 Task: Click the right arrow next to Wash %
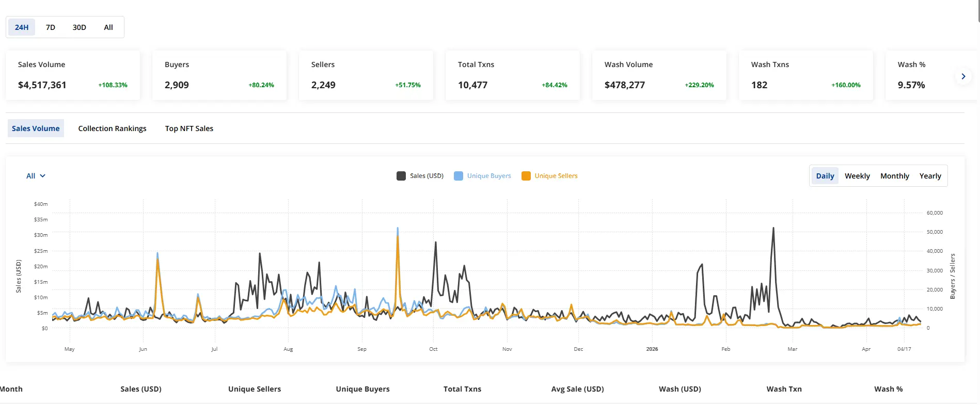(x=963, y=76)
